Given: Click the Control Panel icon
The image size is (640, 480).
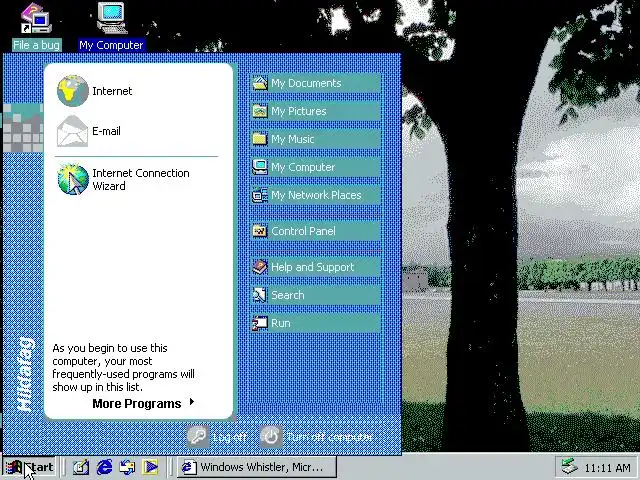Looking at the screenshot, I should (x=260, y=231).
